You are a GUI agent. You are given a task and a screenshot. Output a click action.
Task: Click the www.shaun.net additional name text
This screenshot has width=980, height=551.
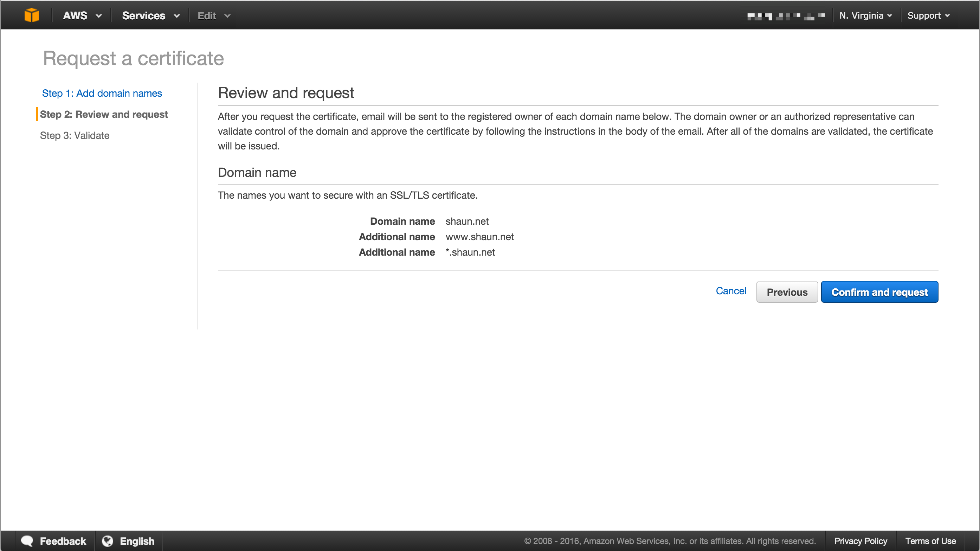click(479, 237)
